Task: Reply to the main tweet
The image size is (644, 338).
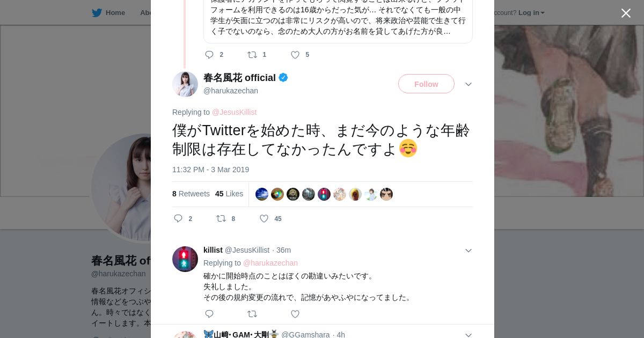Action: click(x=179, y=218)
